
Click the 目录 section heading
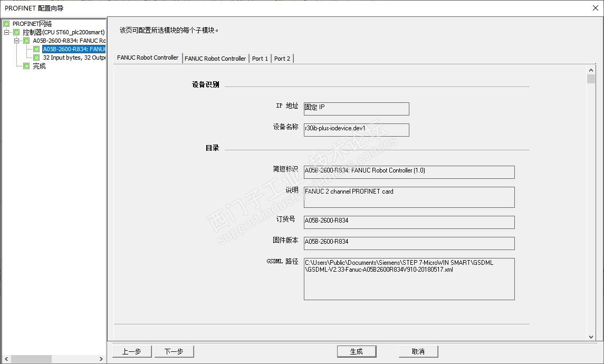pyautogui.click(x=212, y=148)
